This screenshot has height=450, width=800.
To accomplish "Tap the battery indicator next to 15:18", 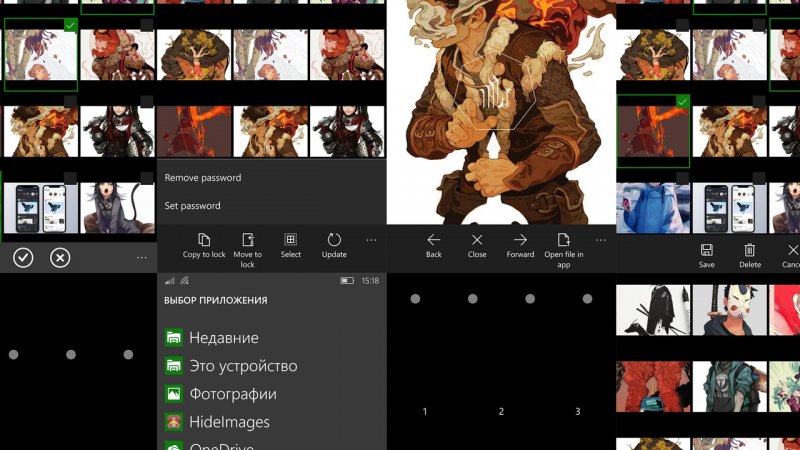I will [347, 281].
